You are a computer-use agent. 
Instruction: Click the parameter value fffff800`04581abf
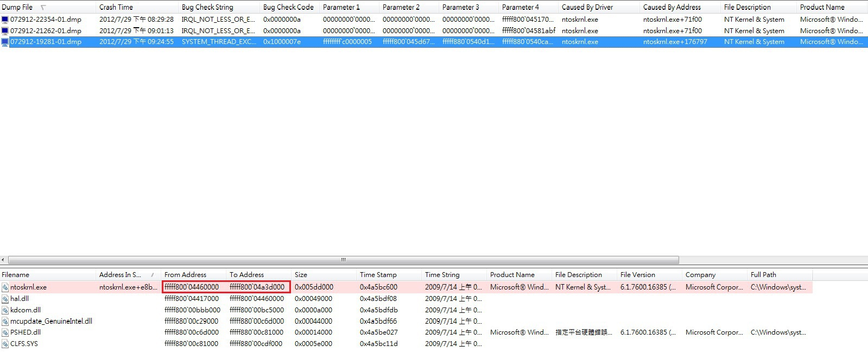coord(529,30)
